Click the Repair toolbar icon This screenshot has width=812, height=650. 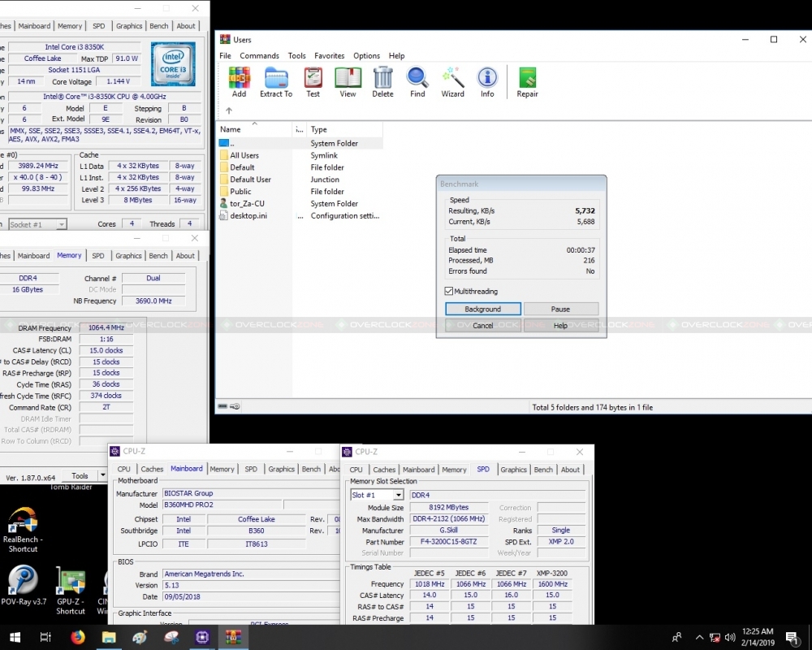click(527, 82)
